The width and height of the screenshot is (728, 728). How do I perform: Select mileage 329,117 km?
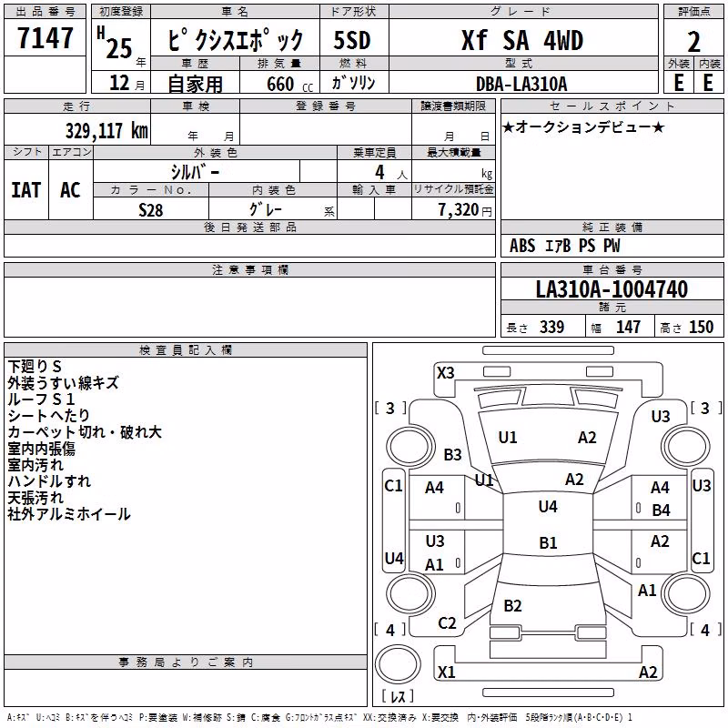click(106, 130)
